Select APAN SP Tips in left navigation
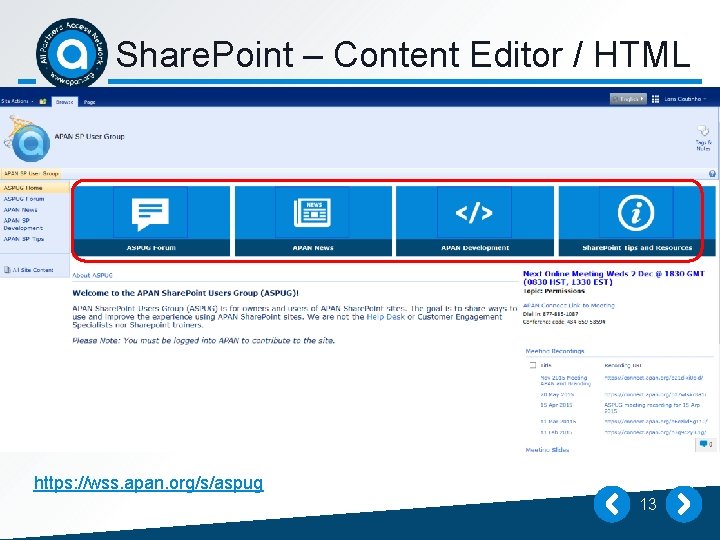Screen dimensions: 720x540 24,239
